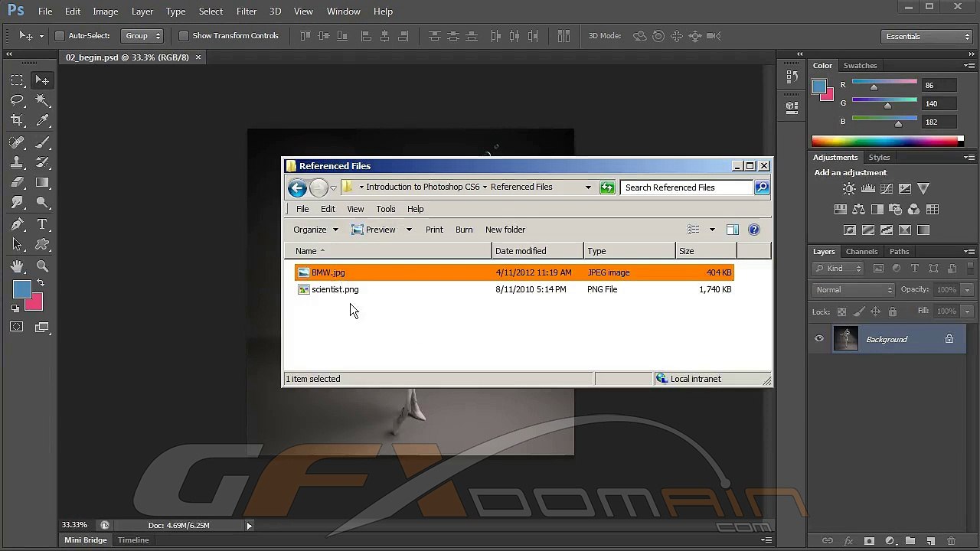Select the Magic Wand tool
This screenshot has height=551, width=980.
click(x=43, y=100)
